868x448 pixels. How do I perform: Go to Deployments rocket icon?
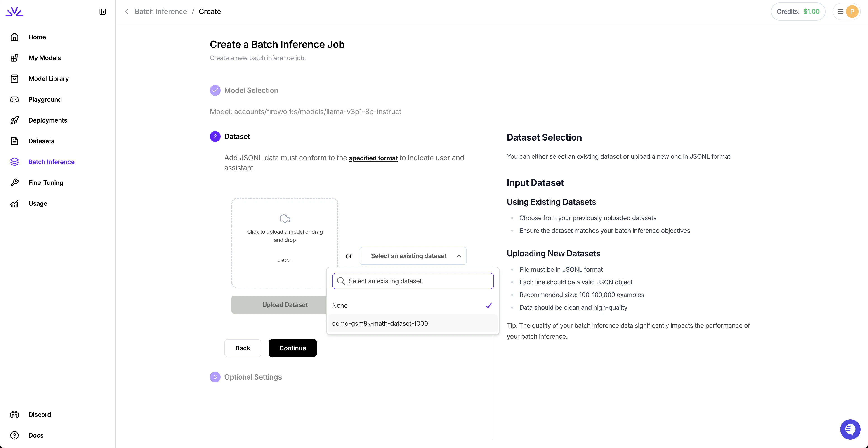(14, 120)
